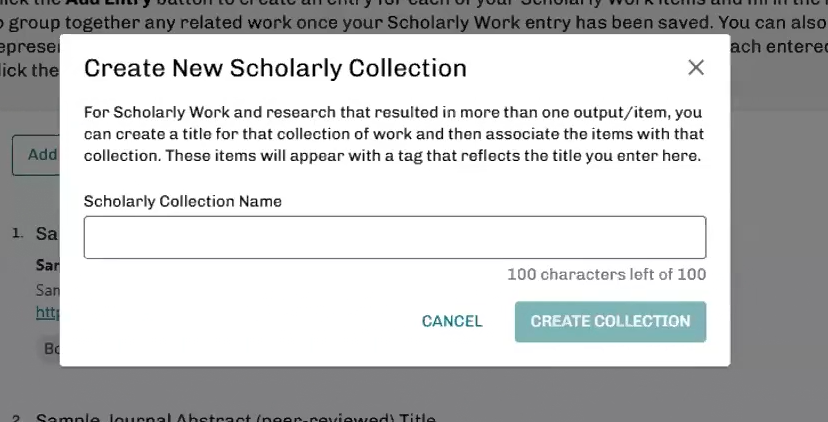Click the dialog description paragraph text
Screen dimensions: 828x422
(394, 134)
